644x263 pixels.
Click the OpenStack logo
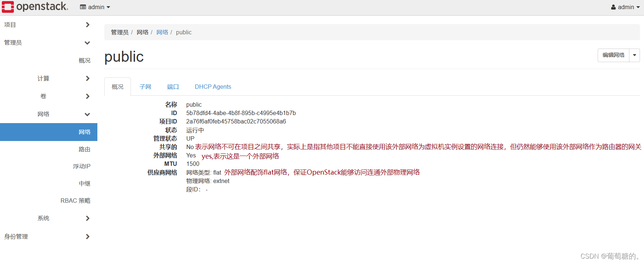35,7
